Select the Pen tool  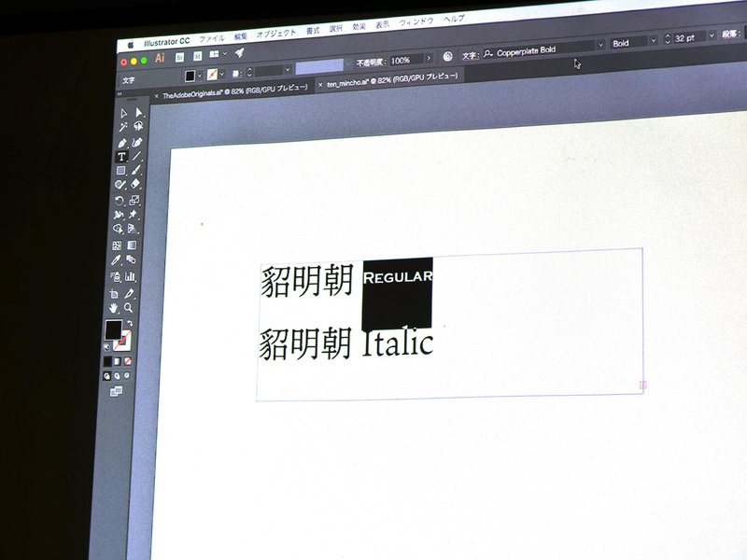[x=122, y=143]
